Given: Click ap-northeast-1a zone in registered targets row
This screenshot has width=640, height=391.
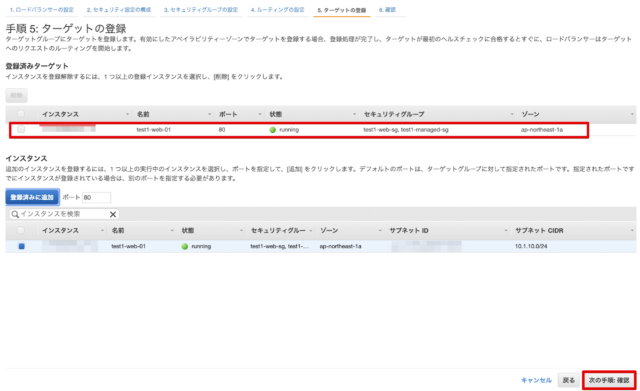Looking at the screenshot, I should point(542,130).
